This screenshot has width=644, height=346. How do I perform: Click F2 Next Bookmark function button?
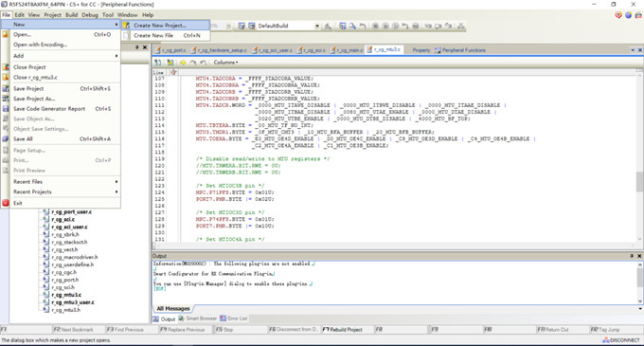[78, 330]
